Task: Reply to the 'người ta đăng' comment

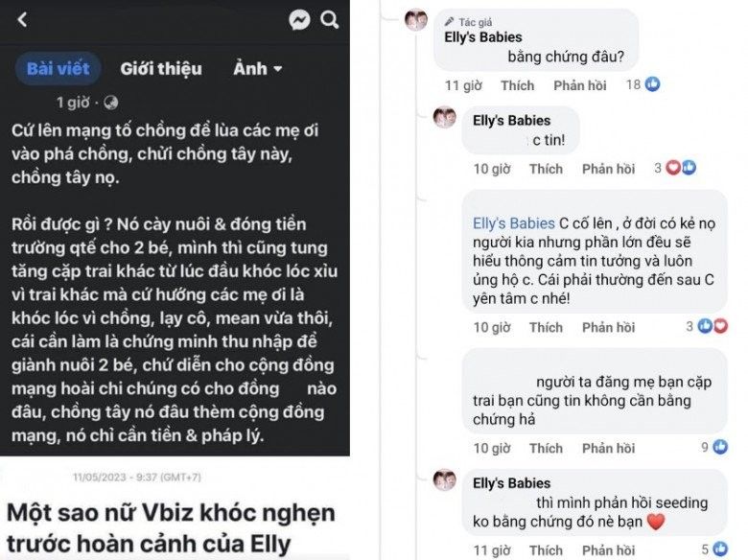Action: click(608, 448)
